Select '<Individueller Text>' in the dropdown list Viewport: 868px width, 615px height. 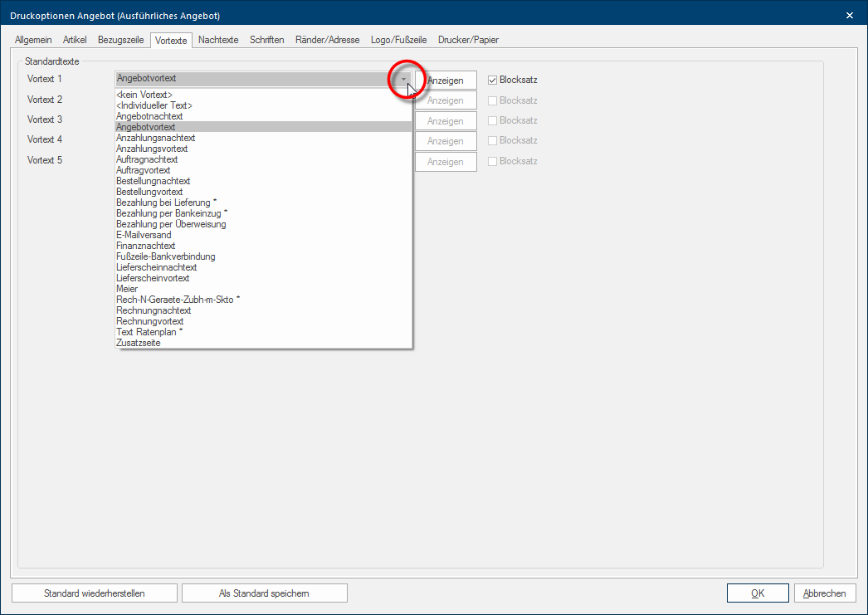pyautogui.click(x=154, y=106)
